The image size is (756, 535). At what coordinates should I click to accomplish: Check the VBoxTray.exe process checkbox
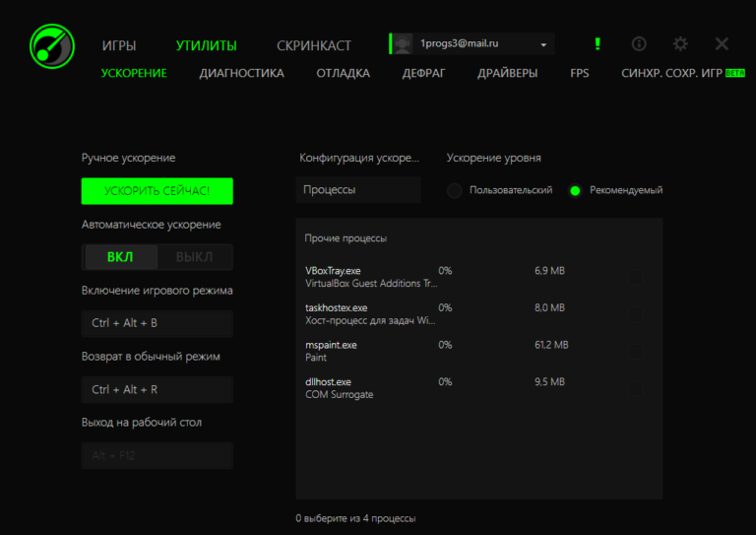click(636, 278)
